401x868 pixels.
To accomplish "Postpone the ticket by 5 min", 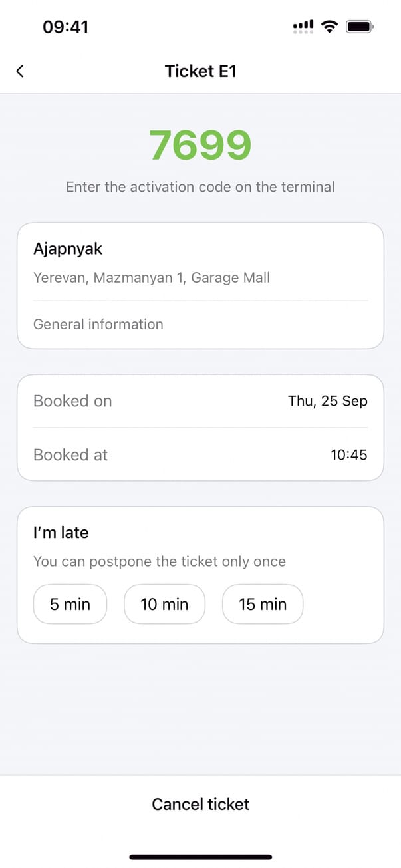I will pos(70,604).
